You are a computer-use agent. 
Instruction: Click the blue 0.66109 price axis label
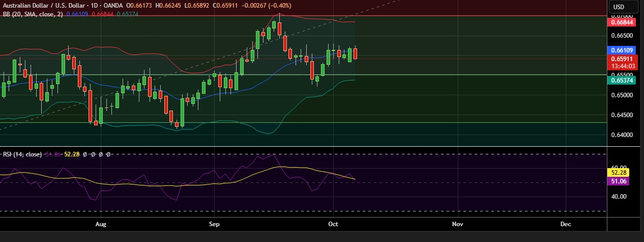(x=622, y=50)
